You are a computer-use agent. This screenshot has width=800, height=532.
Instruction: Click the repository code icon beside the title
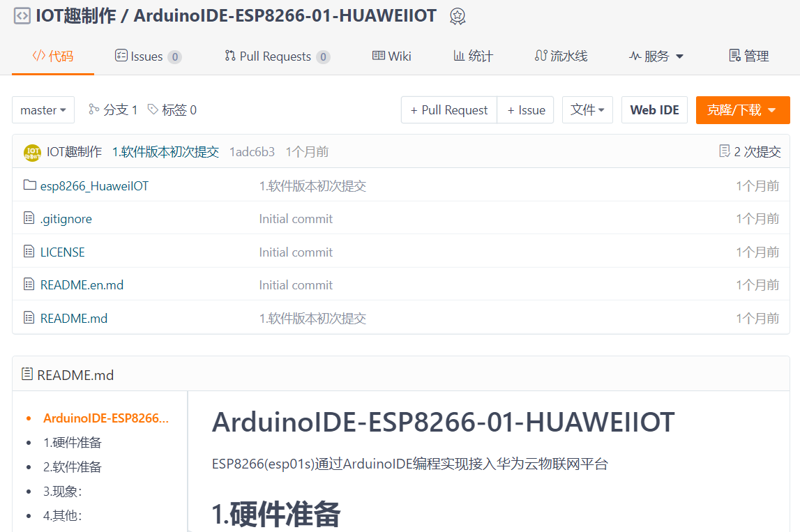22,16
